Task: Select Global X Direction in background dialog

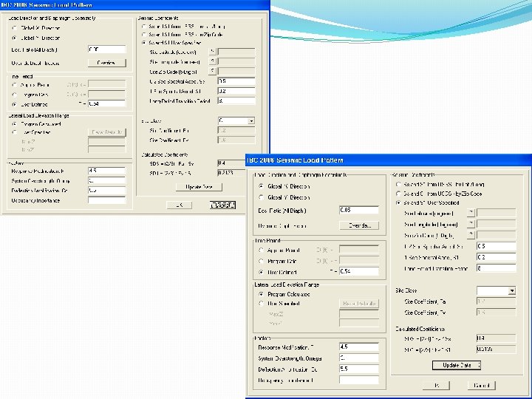Action: (x=14, y=28)
